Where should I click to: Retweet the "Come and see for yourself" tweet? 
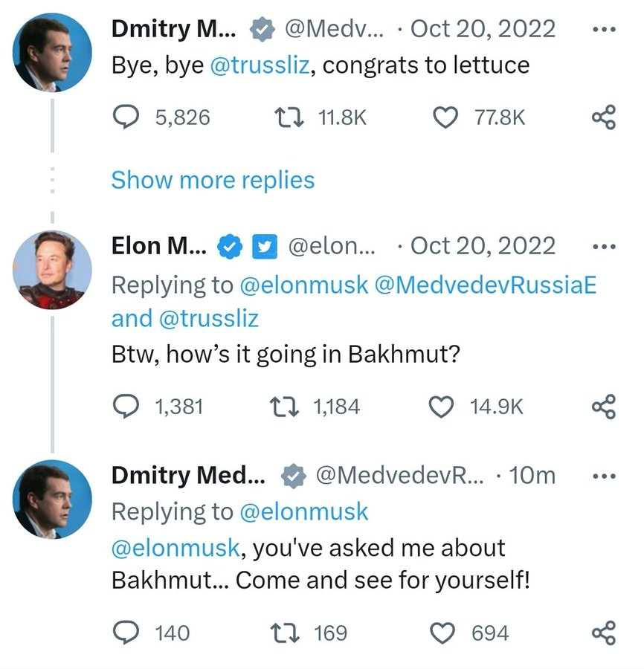click(283, 633)
